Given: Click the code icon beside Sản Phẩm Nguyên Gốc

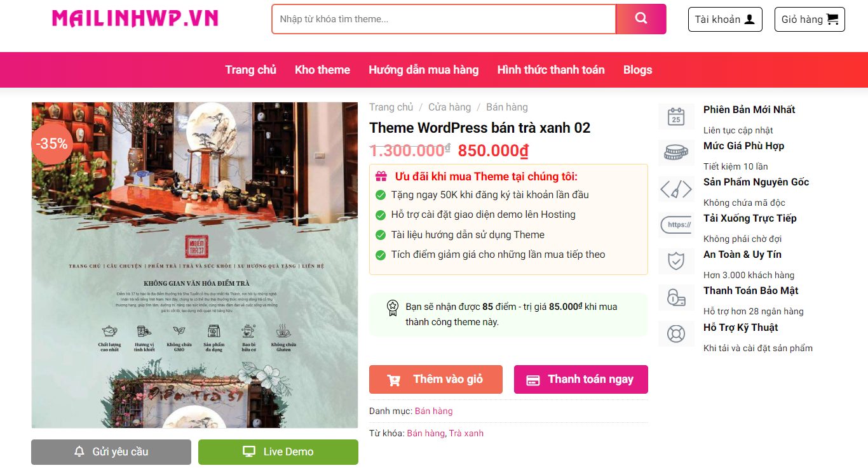Looking at the screenshot, I should coord(676,189).
